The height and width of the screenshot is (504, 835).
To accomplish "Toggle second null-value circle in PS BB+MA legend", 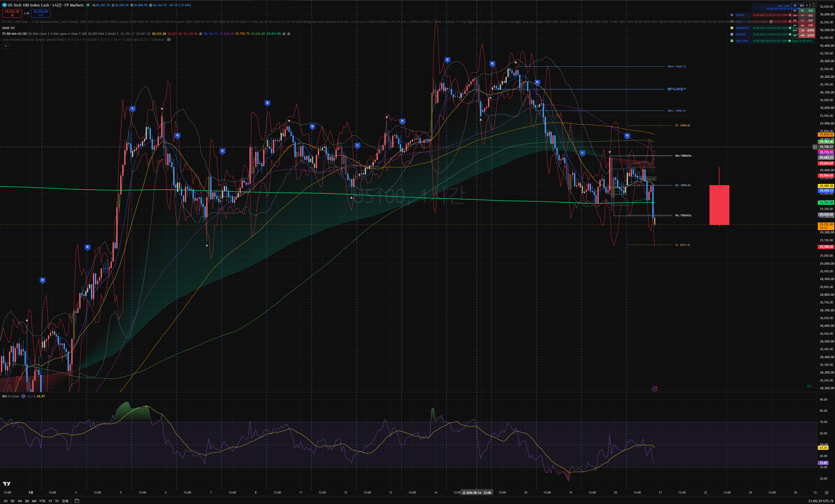I will pyautogui.click(x=284, y=34).
